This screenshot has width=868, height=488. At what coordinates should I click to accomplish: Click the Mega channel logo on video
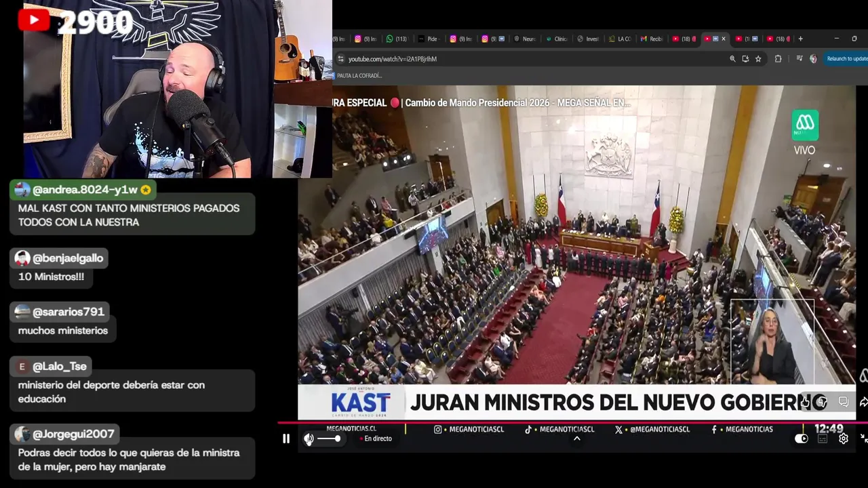[805, 125]
